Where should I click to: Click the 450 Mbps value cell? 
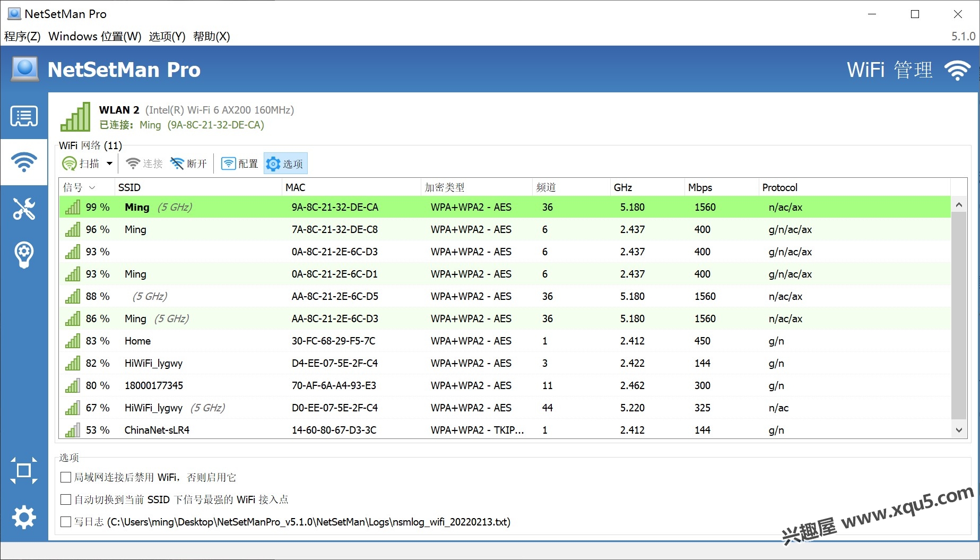[x=703, y=341]
